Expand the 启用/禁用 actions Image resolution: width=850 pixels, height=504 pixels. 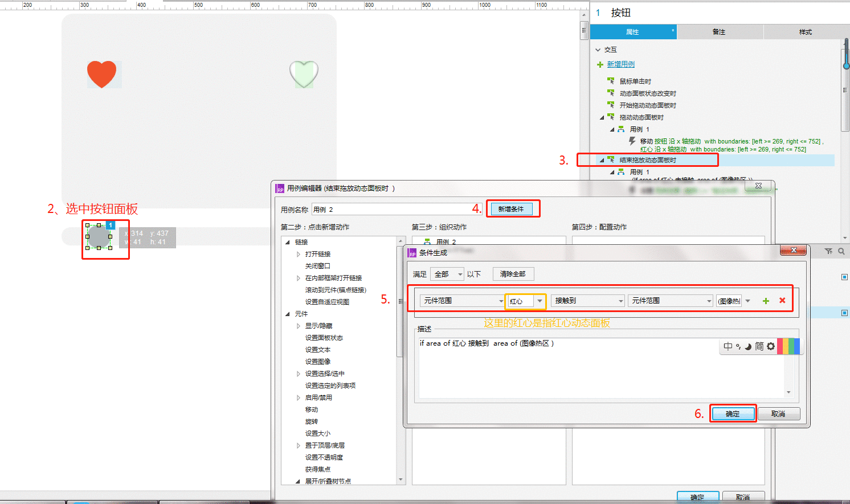tap(298, 398)
